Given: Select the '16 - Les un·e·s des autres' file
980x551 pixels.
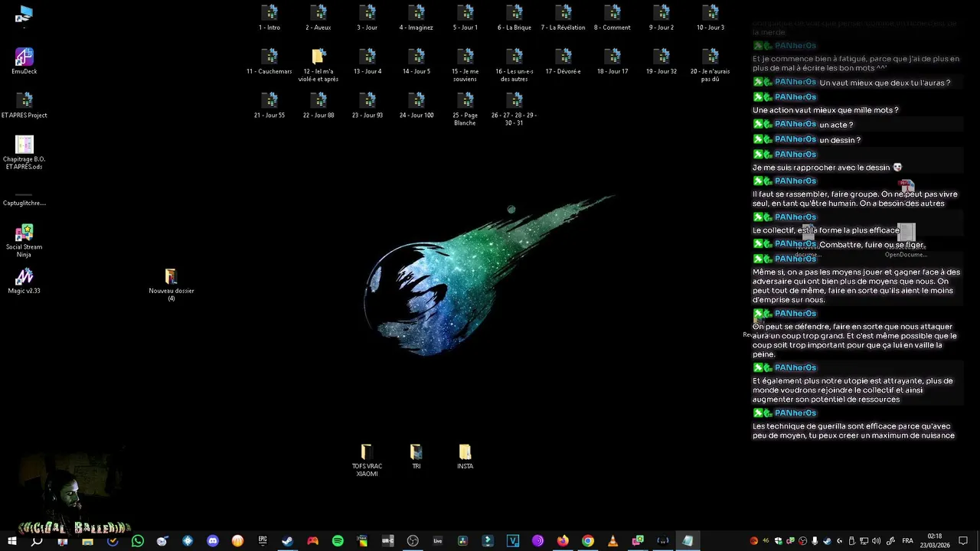Looking at the screenshot, I should [x=514, y=66].
